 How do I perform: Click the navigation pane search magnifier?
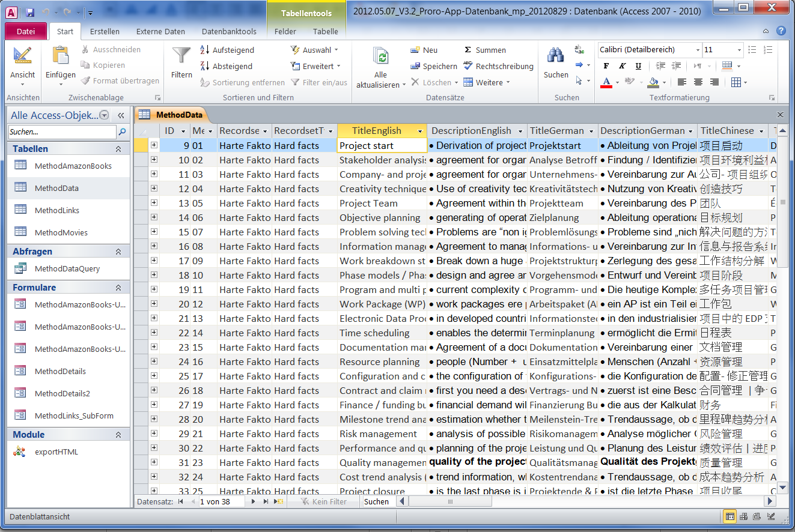click(123, 131)
